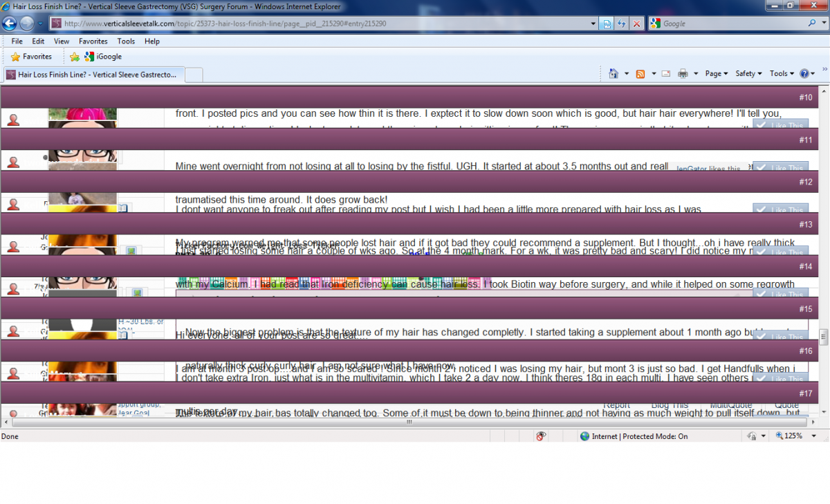Click the Add to Favorites Bar icon
The image size is (830, 504).
pos(75,57)
